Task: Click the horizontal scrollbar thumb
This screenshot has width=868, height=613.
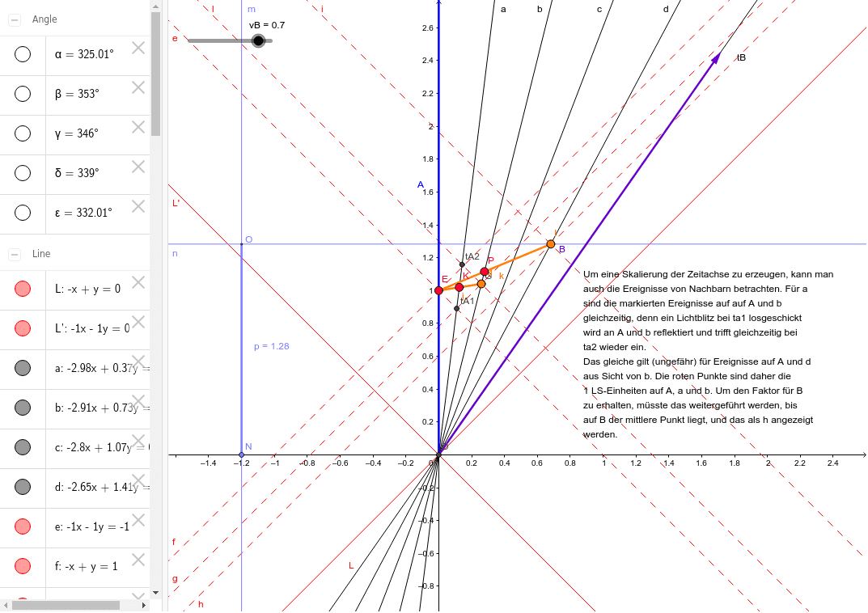Action: [x=66, y=605]
